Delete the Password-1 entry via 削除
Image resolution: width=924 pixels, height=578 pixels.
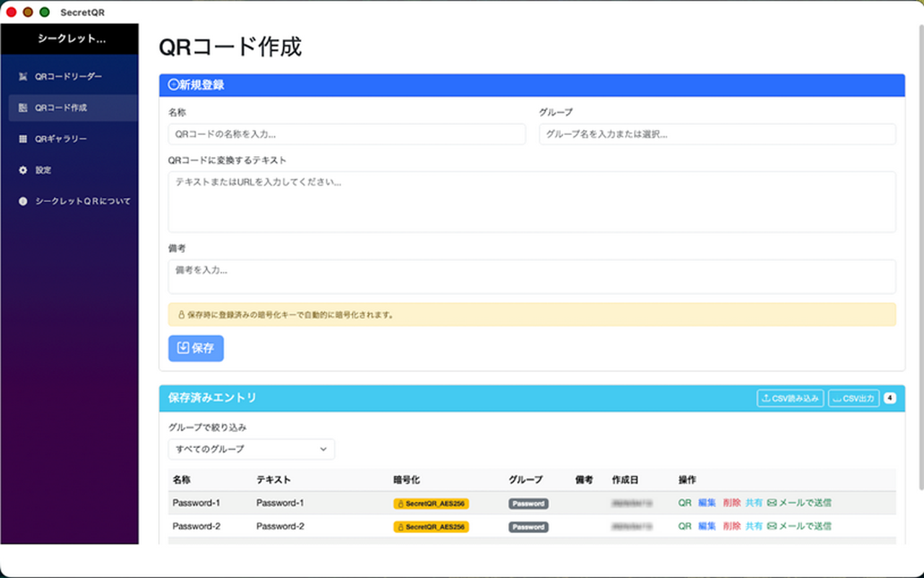point(731,503)
